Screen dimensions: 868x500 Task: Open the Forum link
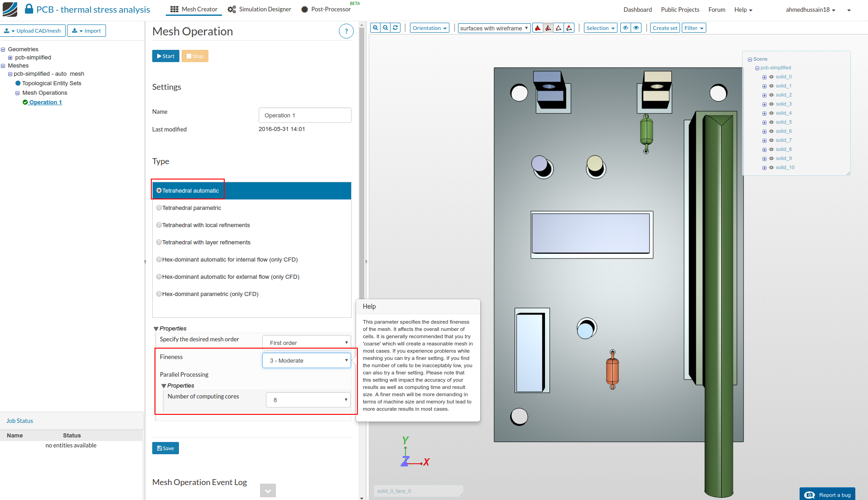click(x=717, y=10)
